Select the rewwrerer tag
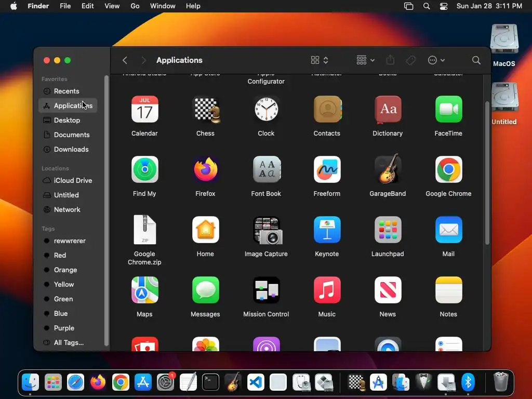This screenshot has height=399, width=532. tap(68, 241)
